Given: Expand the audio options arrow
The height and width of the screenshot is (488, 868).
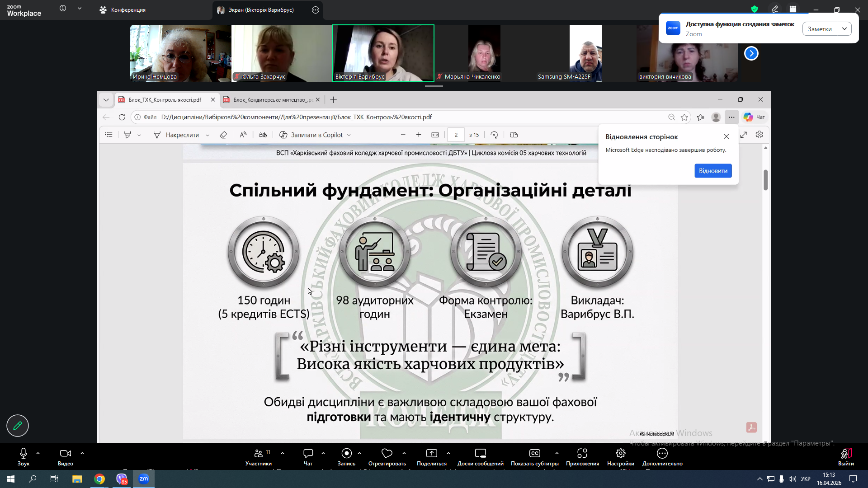Looking at the screenshot, I should (38, 453).
